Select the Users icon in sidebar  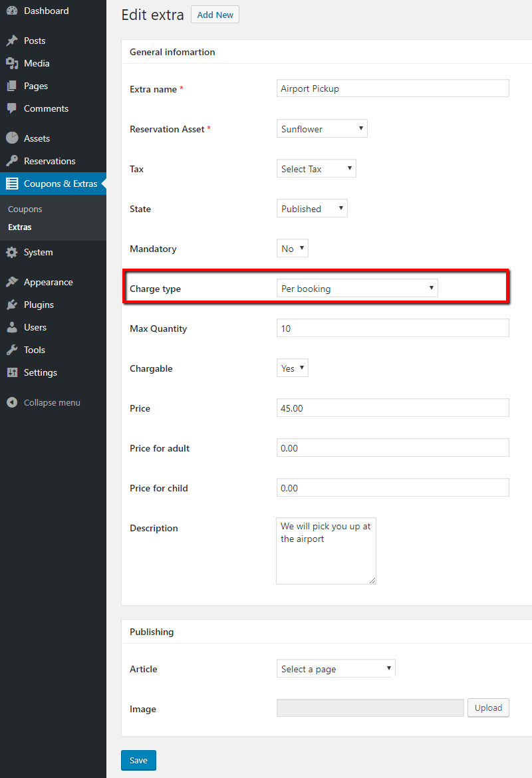click(x=13, y=326)
